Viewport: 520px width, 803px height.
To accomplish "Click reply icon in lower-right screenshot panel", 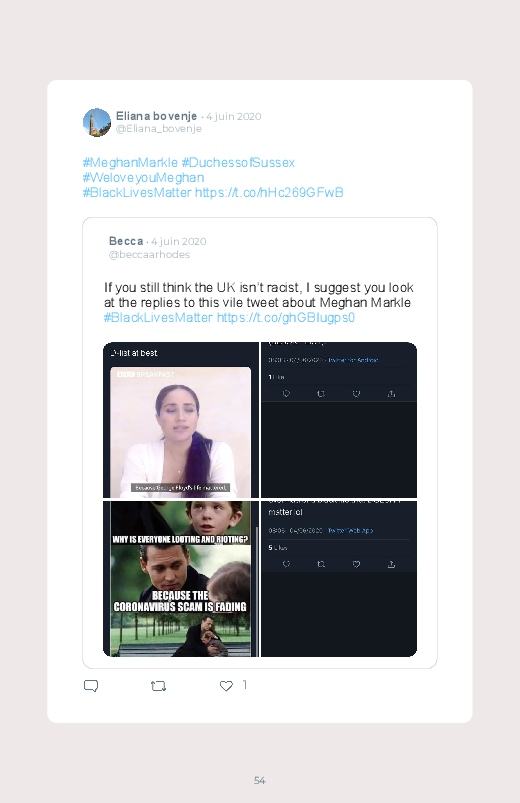I will [286, 564].
